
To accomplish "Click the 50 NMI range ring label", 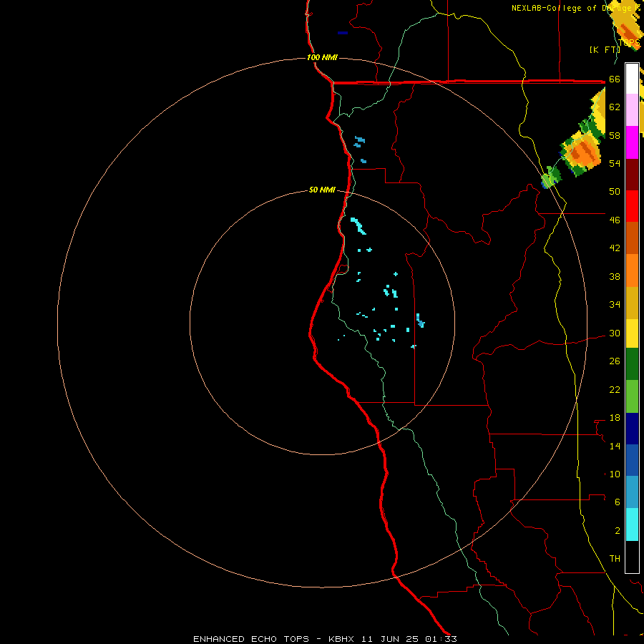I will coord(322,190).
